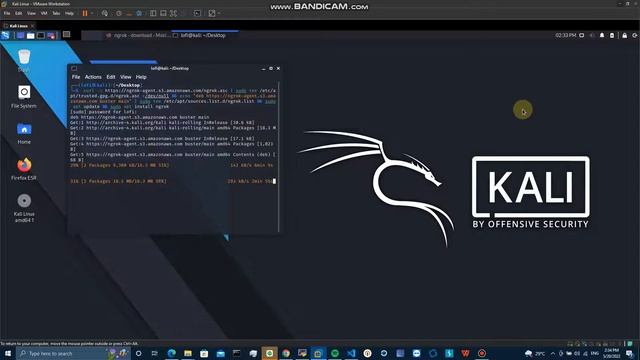Open the Windows taskbar clock and date
Image resolution: width=640 pixels, height=360 pixels.
[x=611, y=353]
